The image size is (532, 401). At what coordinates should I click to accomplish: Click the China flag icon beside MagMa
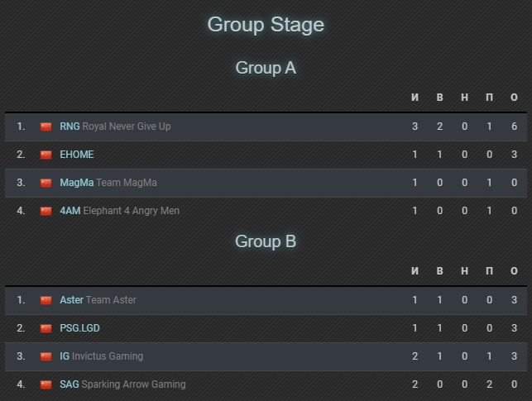[x=46, y=183]
